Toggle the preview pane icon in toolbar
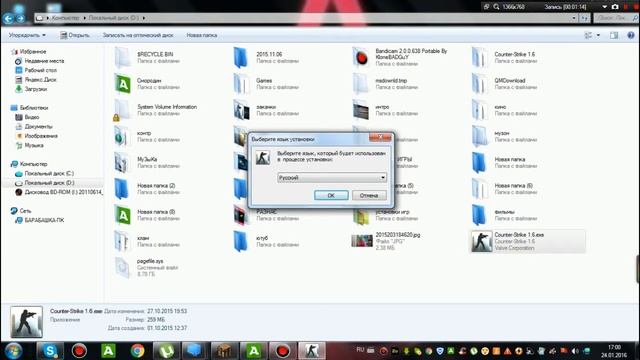Screen dimensions: 640x360 point(614,36)
